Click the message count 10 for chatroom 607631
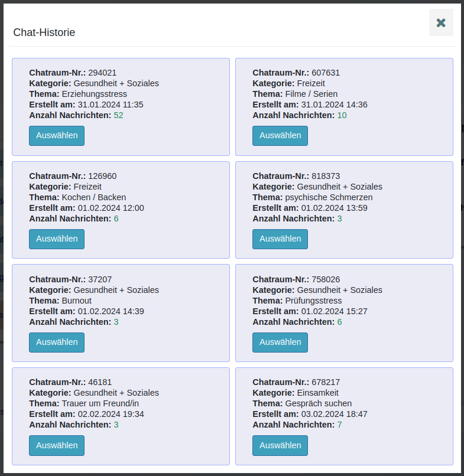This screenshot has height=476, width=464. point(342,115)
